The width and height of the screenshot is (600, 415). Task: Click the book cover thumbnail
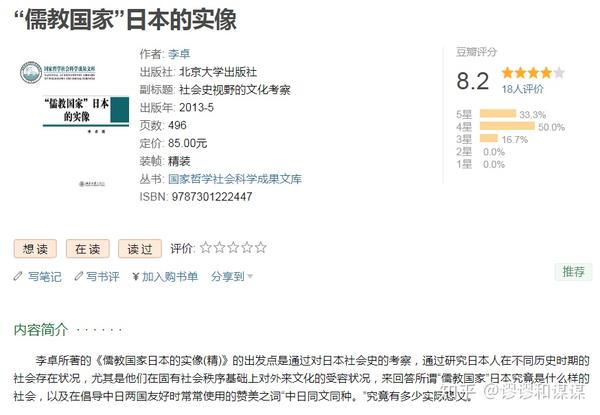point(75,125)
